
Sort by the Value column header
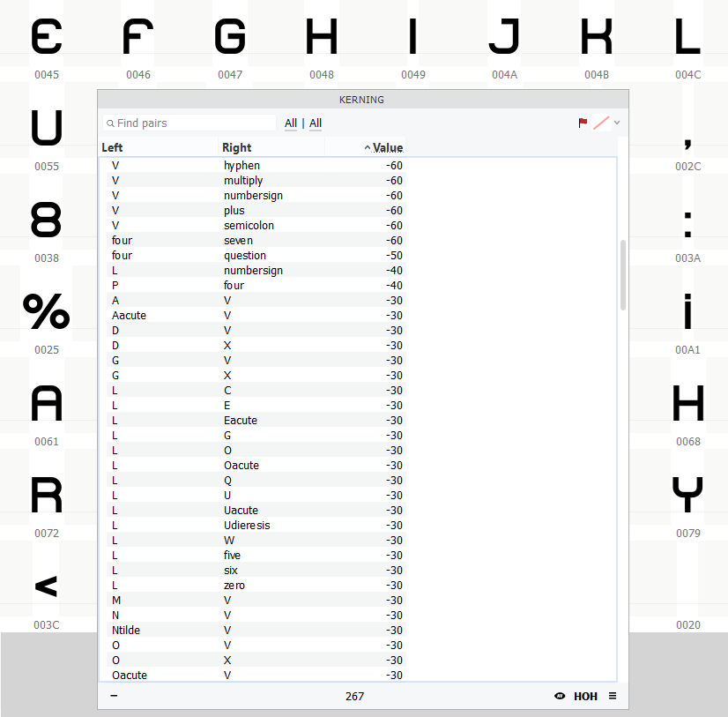tap(366, 147)
